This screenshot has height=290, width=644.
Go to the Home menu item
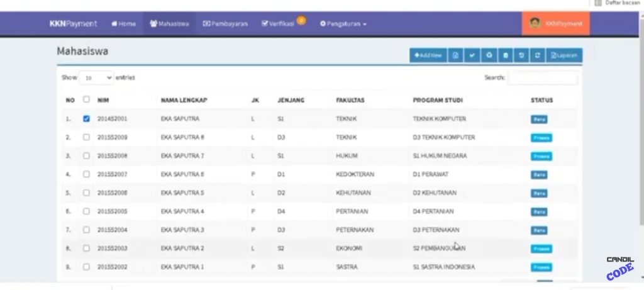(x=123, y=24)
